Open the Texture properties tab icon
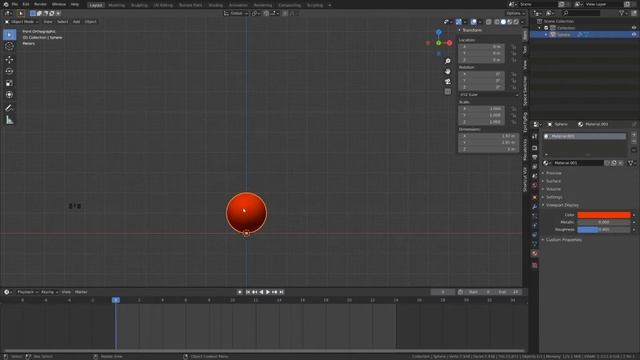This screenshot has height=360, width=640. point(535,265)
